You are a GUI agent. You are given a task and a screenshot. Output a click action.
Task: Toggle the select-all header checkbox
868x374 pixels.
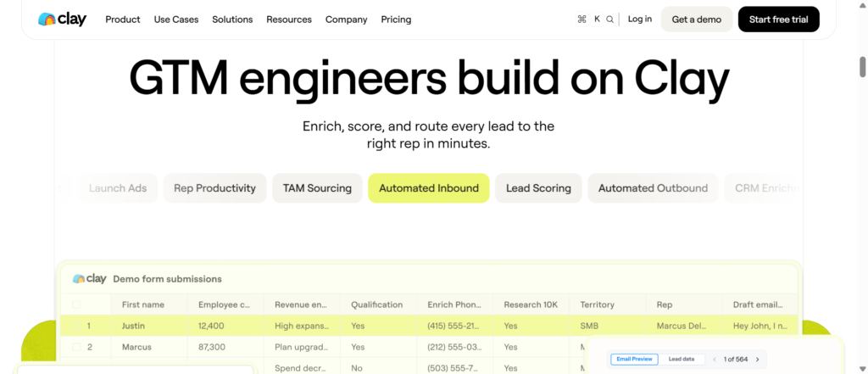[x=76, y=304]
